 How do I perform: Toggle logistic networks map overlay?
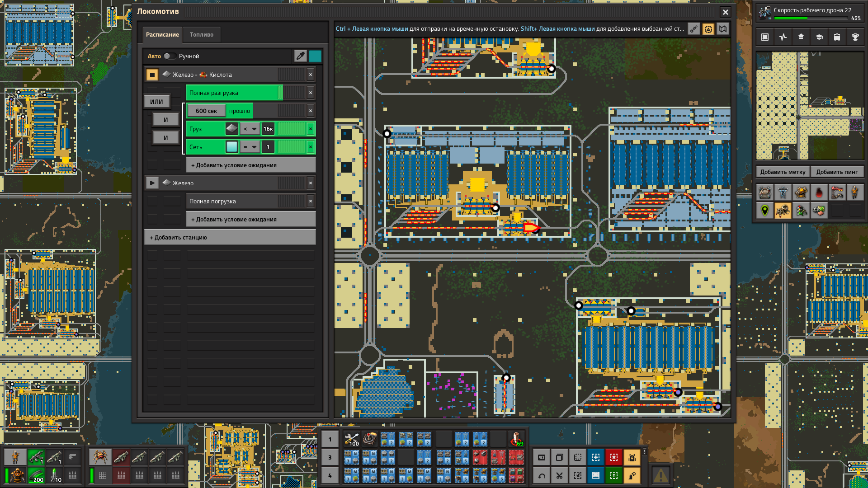coord(765,192)
